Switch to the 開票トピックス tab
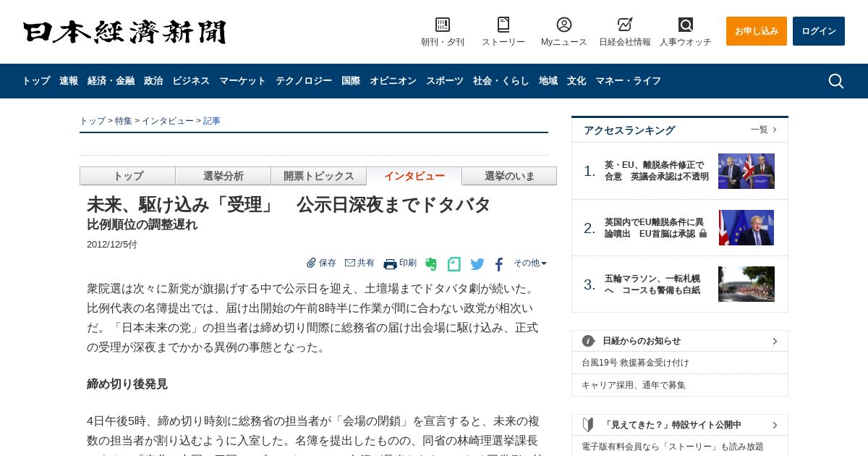The image size is (868, 456). click(319, 176)
